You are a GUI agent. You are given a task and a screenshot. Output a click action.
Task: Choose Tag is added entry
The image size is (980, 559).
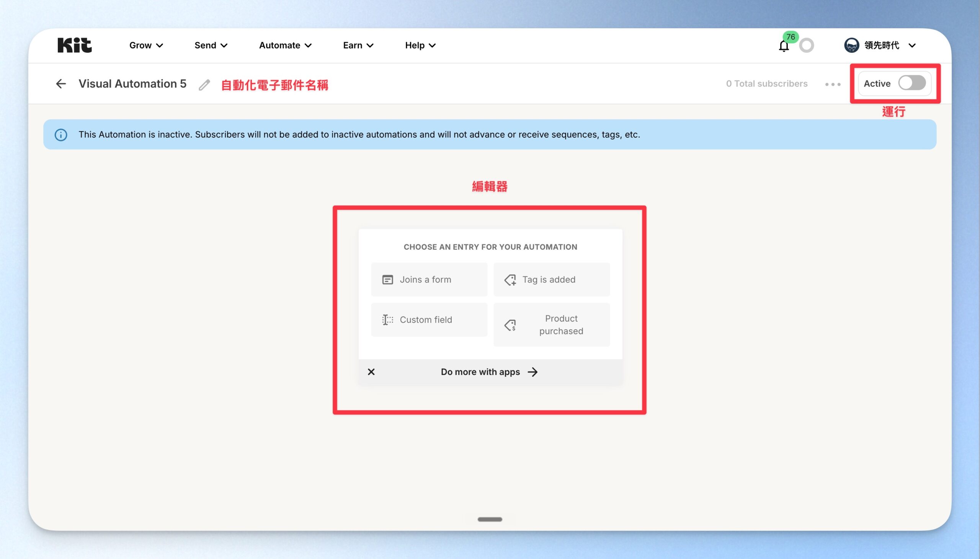tap(552, 279)
